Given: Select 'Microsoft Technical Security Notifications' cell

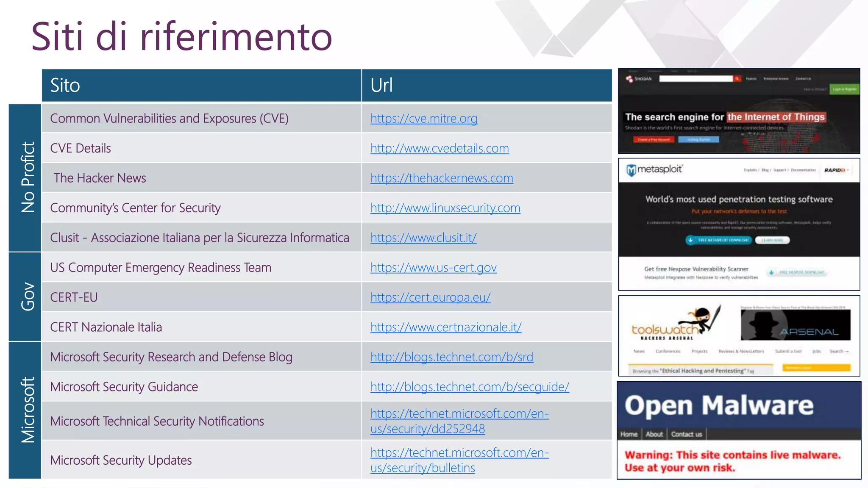Looking at the screenshot, I should click(202, 421).
